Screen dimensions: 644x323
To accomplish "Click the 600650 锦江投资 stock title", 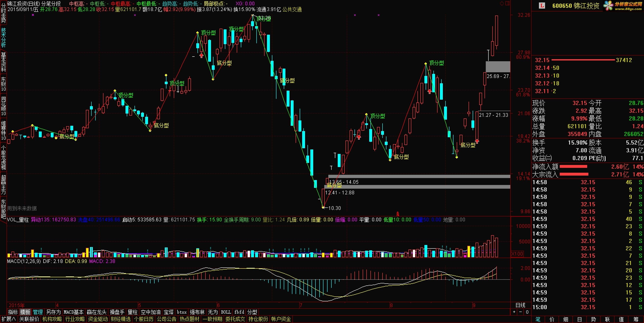I will [x=576, y=6].
